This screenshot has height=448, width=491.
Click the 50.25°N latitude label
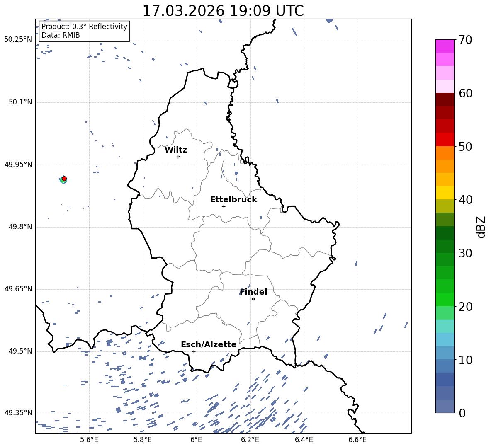18,40
